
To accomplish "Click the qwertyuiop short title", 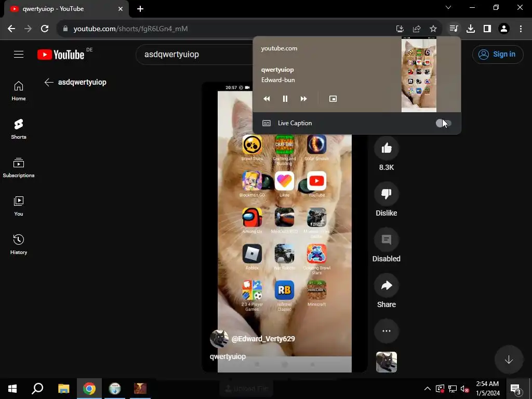I will pos(228,356).
